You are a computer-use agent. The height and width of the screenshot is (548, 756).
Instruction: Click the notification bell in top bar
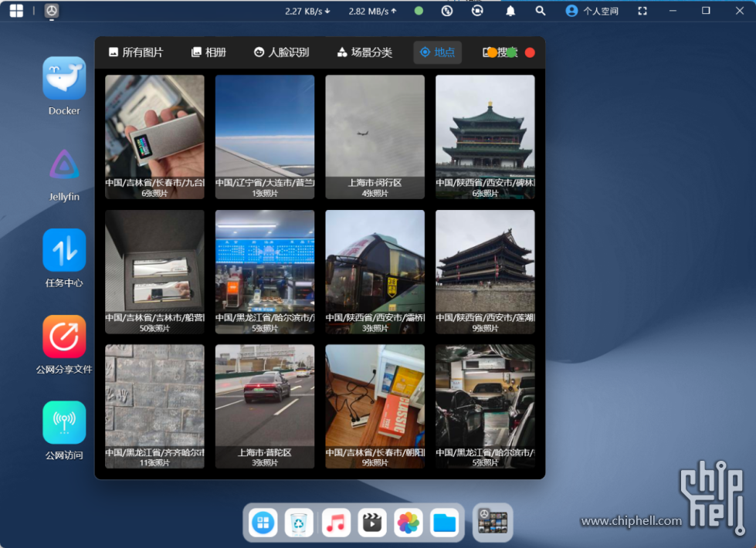[510, 11]
